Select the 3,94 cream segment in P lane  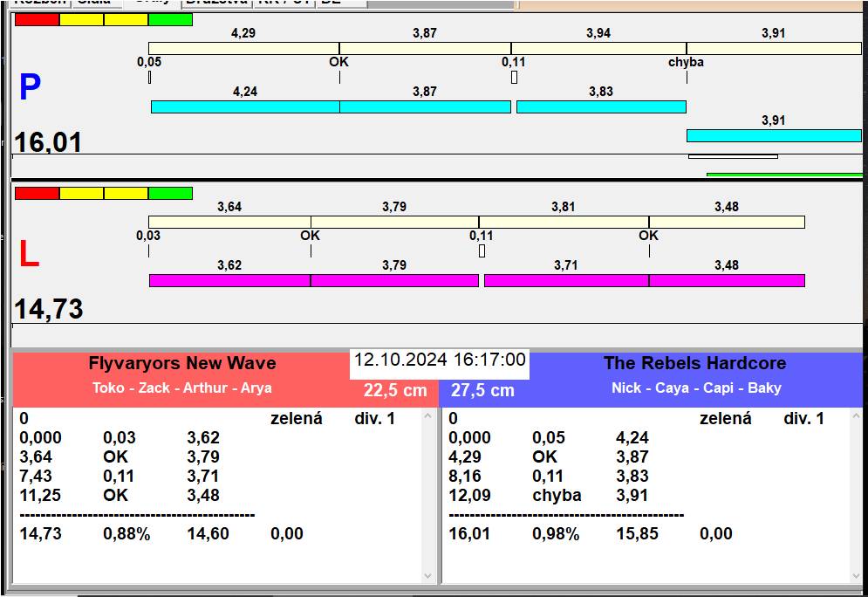(x=598, y=48)
